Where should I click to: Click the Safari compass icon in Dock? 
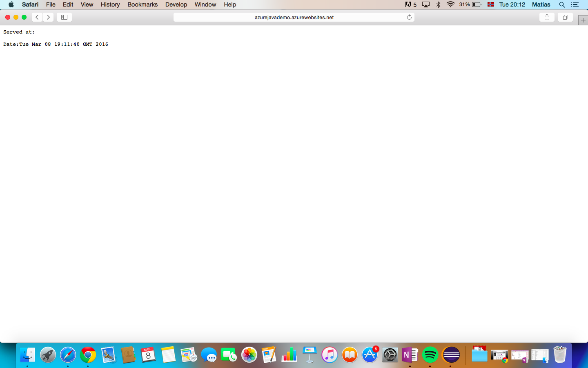pos(68,355)
